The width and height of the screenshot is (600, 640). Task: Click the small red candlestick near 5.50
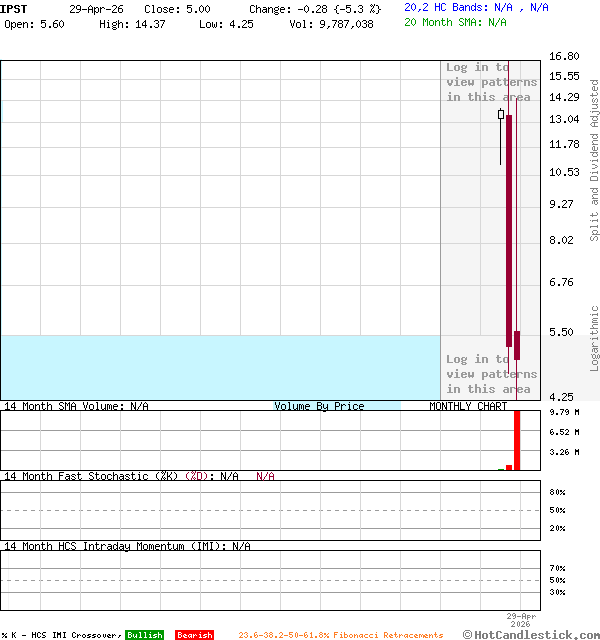tap(517, 344)
